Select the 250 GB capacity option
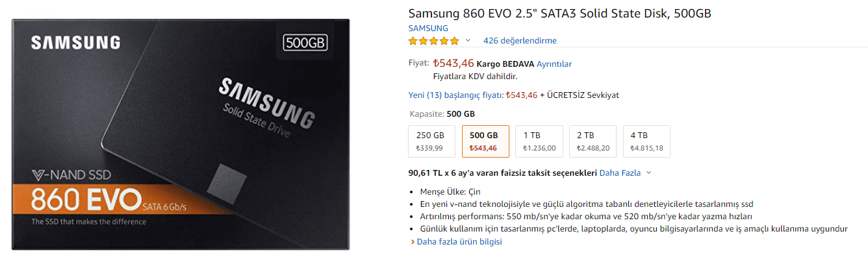 pos(430,141)
